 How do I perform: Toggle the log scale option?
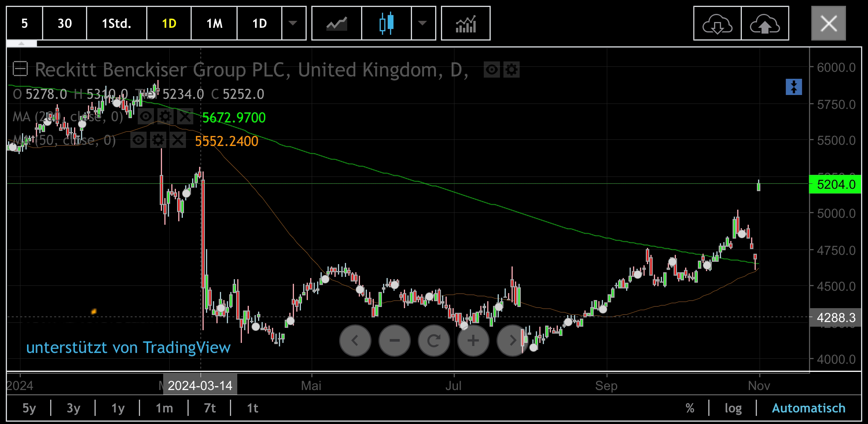click(x=733, y=408)
